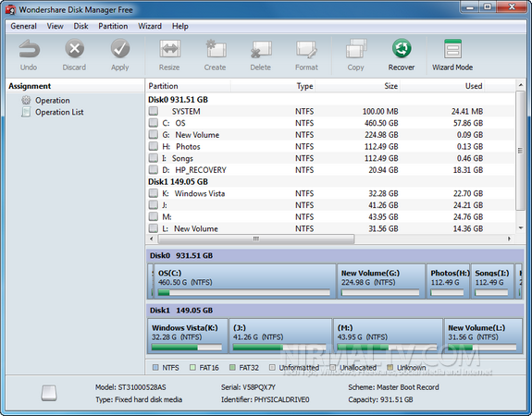Click the Disk0 931.51 GB list header
Image resolution: width=532 pixels, height=416 pixels.
[x=179, y=100]
